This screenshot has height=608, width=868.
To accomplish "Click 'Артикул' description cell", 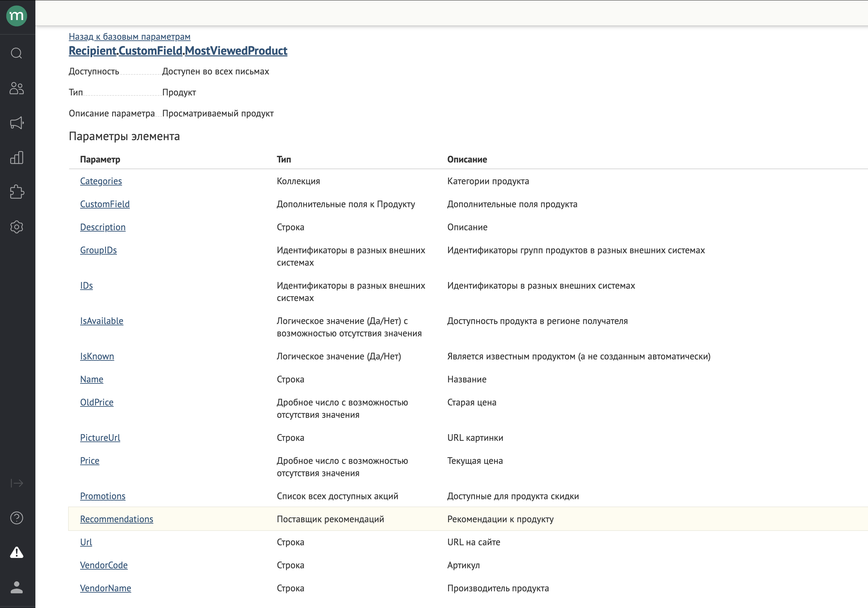I will pyautogui.click(x=463, y=565).
